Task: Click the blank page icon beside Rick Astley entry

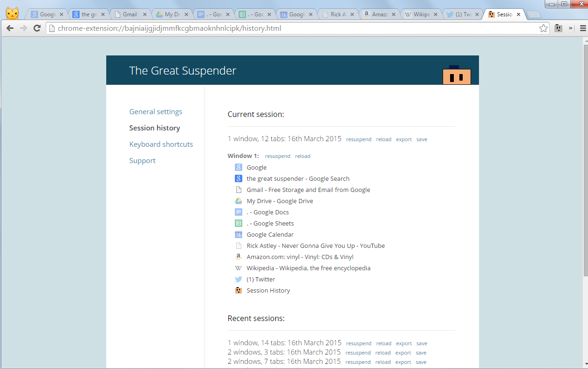Action: (238, 246)
